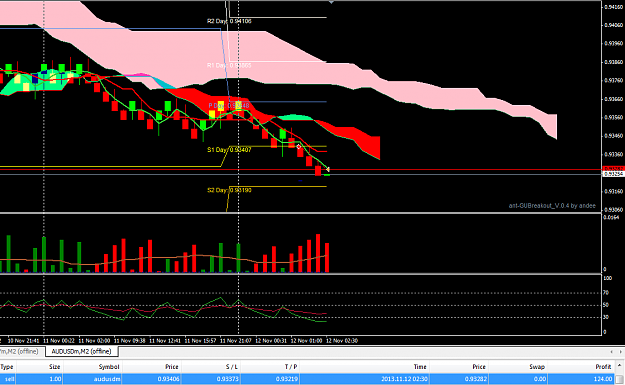The height and width of the screenshot is (385, 625).
Task: Click the S2 Day: 0.93190 pivot label
Action: click(229, 190)
